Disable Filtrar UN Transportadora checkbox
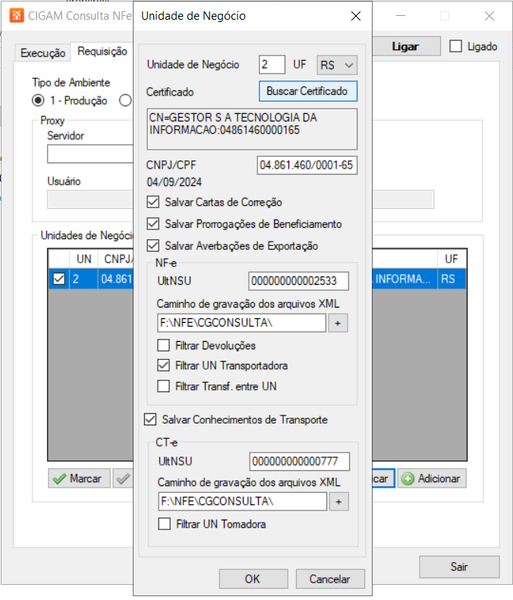This screenshot has width=513, height=600. 163,365
